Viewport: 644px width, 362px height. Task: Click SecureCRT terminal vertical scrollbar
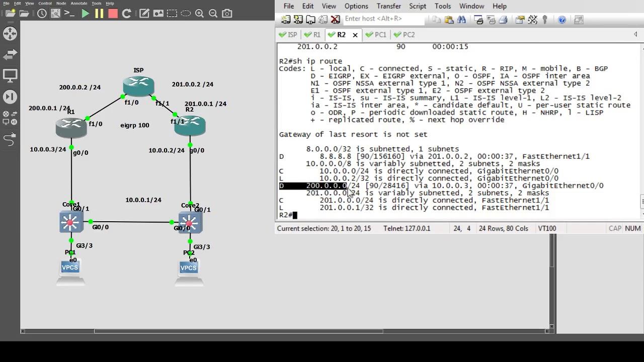(642, 201)
